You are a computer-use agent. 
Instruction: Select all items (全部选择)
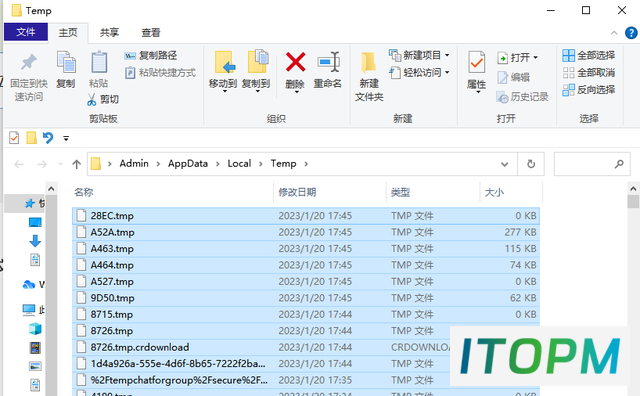[589, 55]
